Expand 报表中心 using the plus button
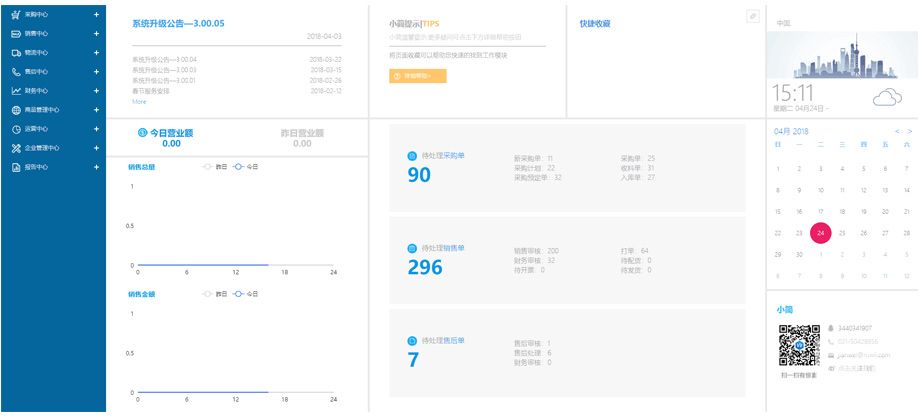The height and width of the screenshot is (418, 920). point(96,167)
